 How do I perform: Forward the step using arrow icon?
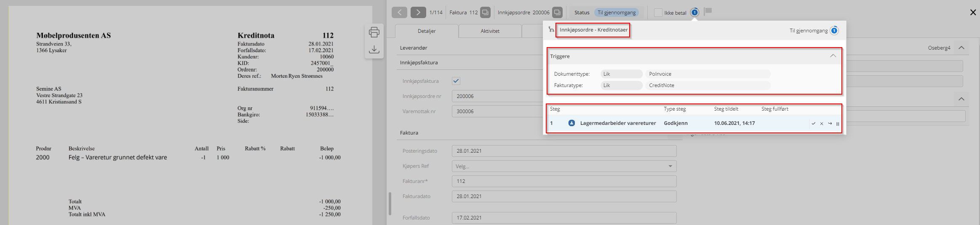point(830,124)
